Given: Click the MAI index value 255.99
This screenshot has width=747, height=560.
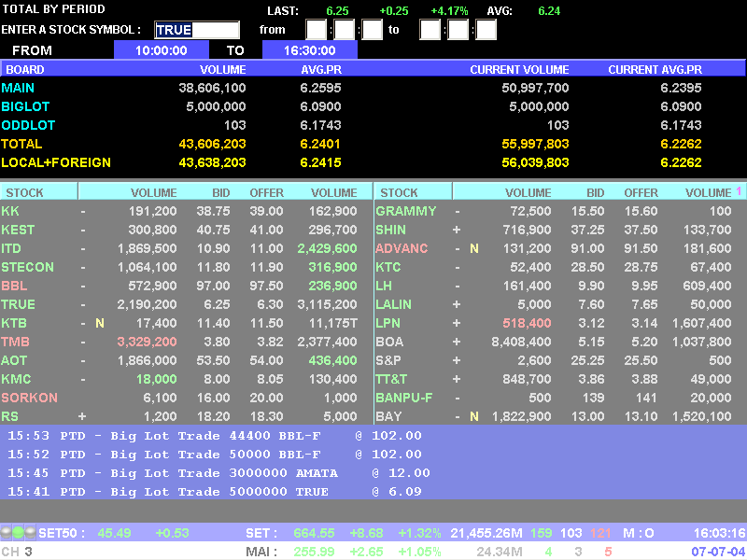Looking at the screenshot, I should [x=314, y=552].
